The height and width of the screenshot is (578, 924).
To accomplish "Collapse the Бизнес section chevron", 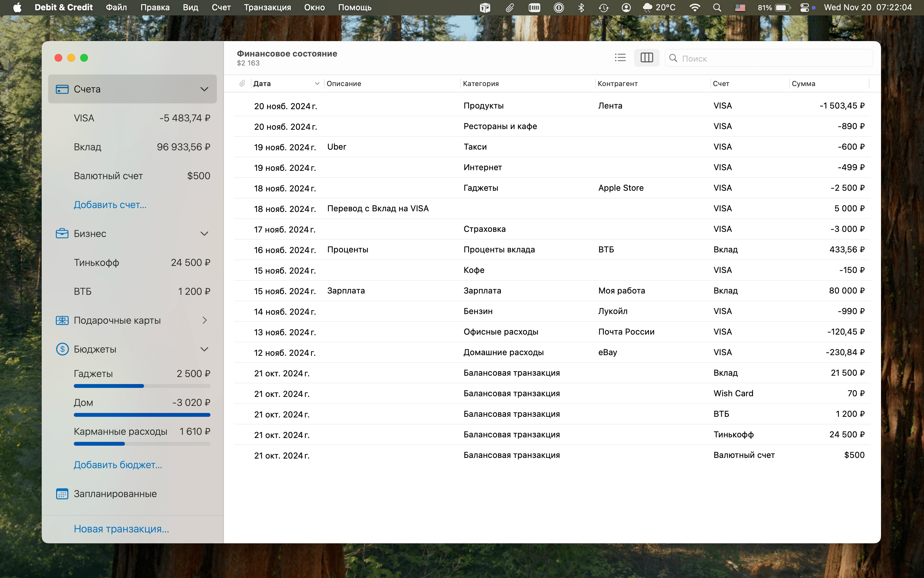I will click(204, 233).
